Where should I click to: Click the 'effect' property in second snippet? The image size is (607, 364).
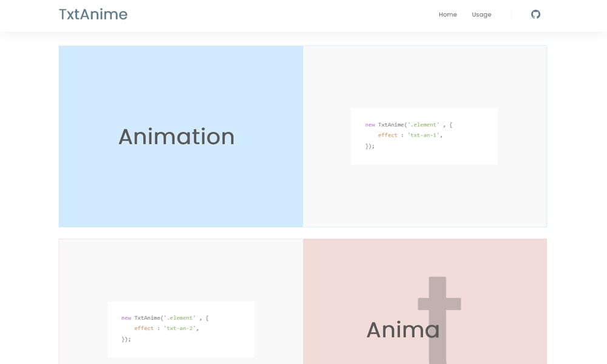click(x=145, y=328)
